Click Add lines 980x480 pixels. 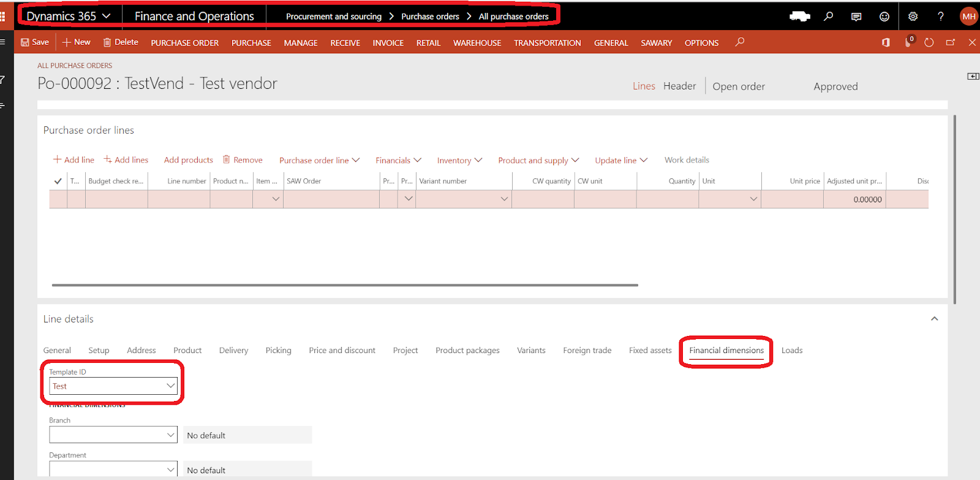126,159
